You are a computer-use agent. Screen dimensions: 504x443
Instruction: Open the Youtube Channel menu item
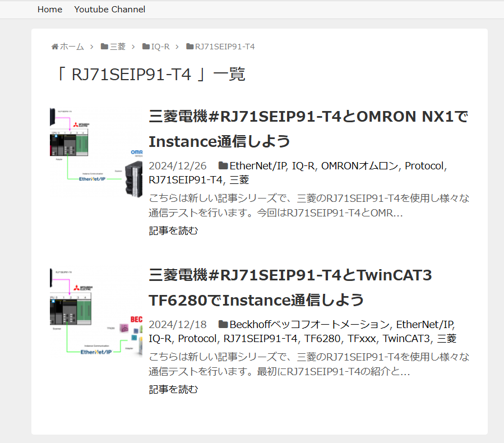[x=109, y=9]
